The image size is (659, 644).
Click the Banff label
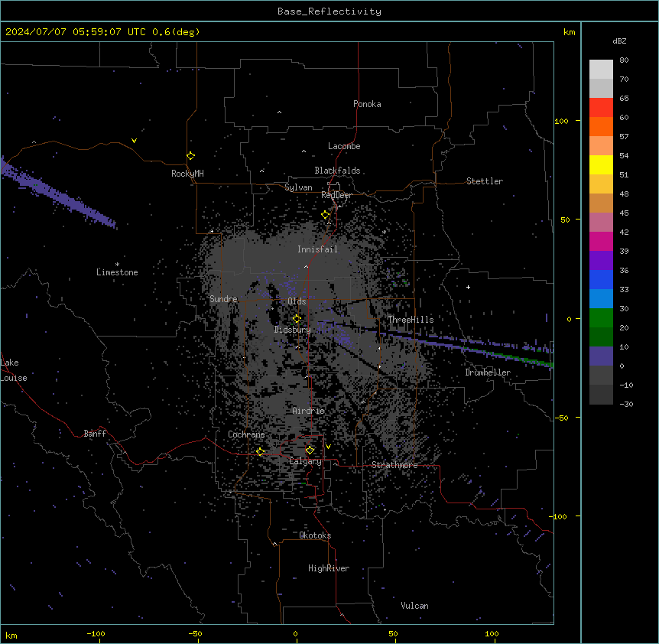click(x=95, y=434)
